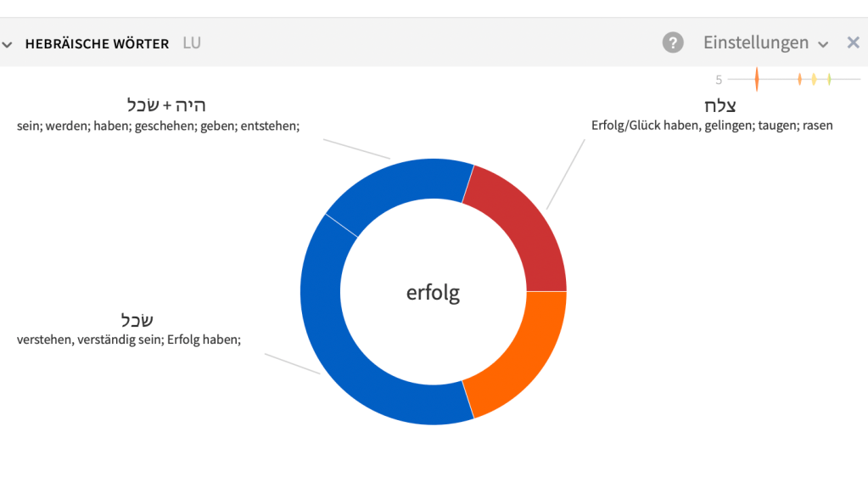Click the Hebrew היה + שׂכל label
The width and height of the screenshot is (868, 477).
coord(166,105)
